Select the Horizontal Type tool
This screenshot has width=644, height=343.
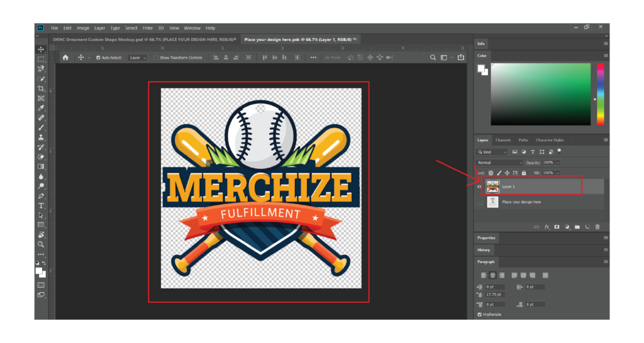41,206
